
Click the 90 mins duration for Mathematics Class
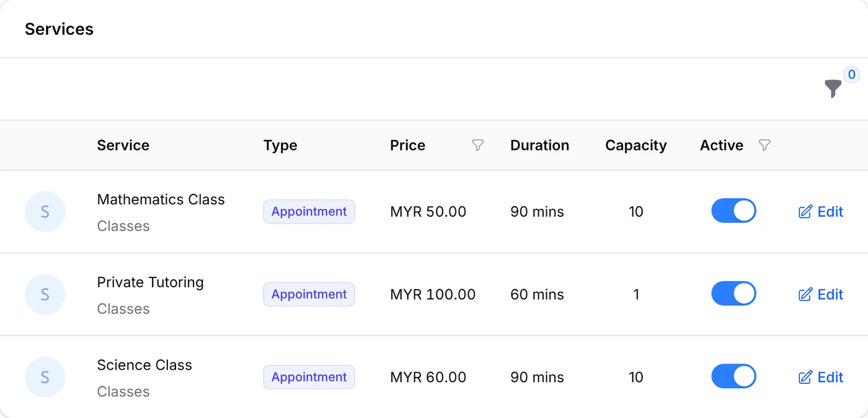pyautogui.click(x=537, y=212)
